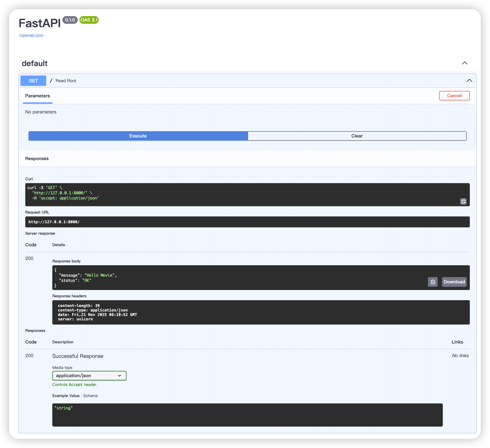This screenshot has height=448, width=490.
Task: Select the Example Value tab
Action: coord(66,396)
